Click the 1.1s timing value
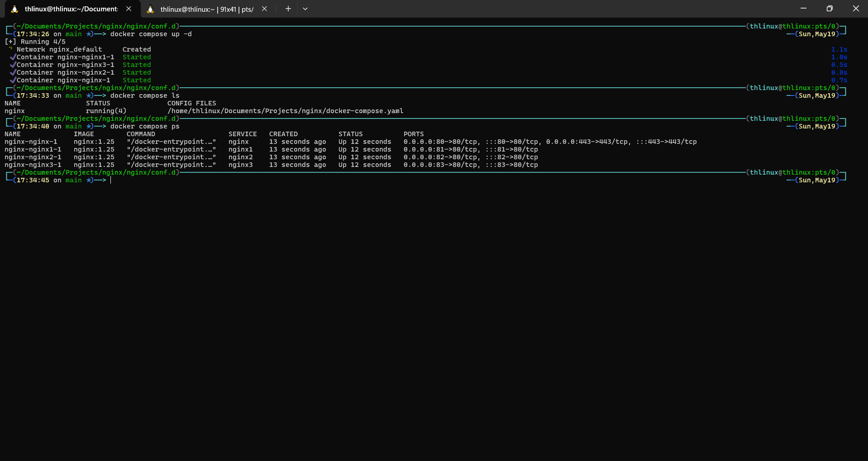The height and width of the screenshot is (461, 868). 839,50
